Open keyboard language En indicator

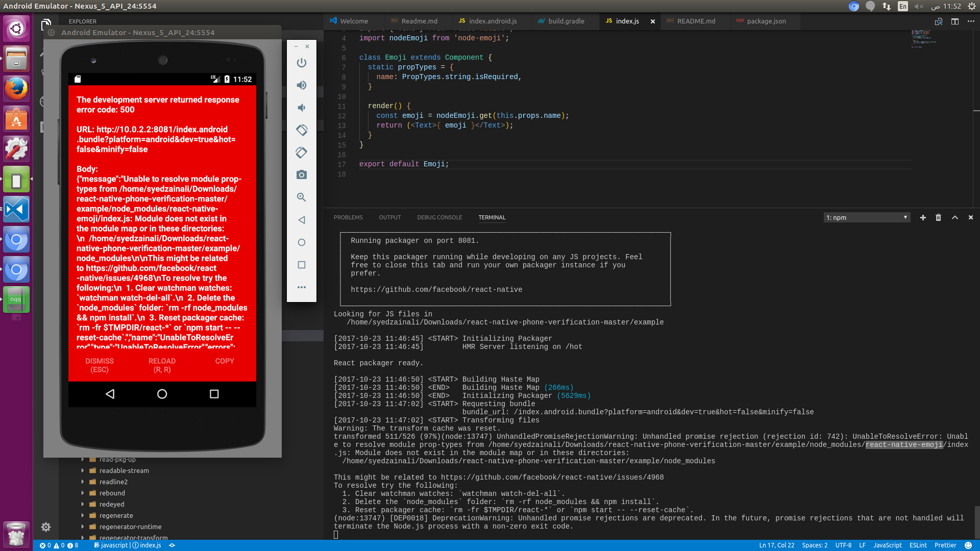pos(903,6)
